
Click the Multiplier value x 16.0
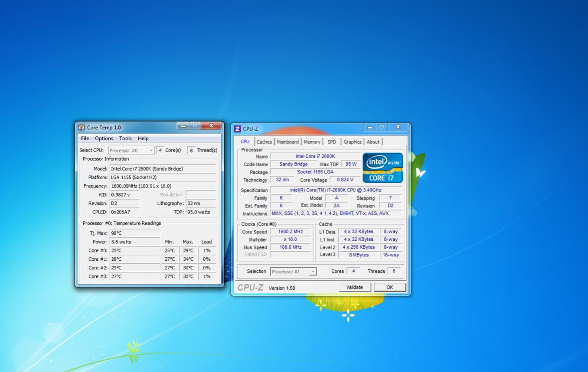pyautogui.click(x=291, y=239)
